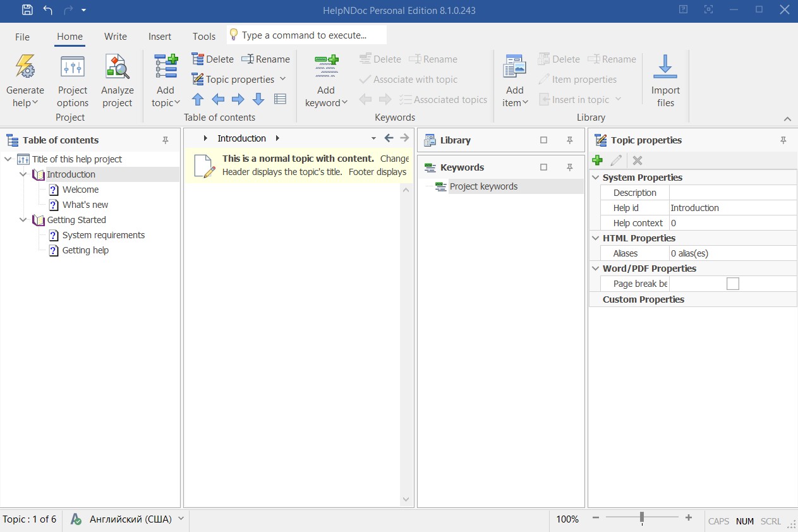Click the pencil edit icon in Topic properties
This screenshot has width=798, height=532.
(617, 160)
